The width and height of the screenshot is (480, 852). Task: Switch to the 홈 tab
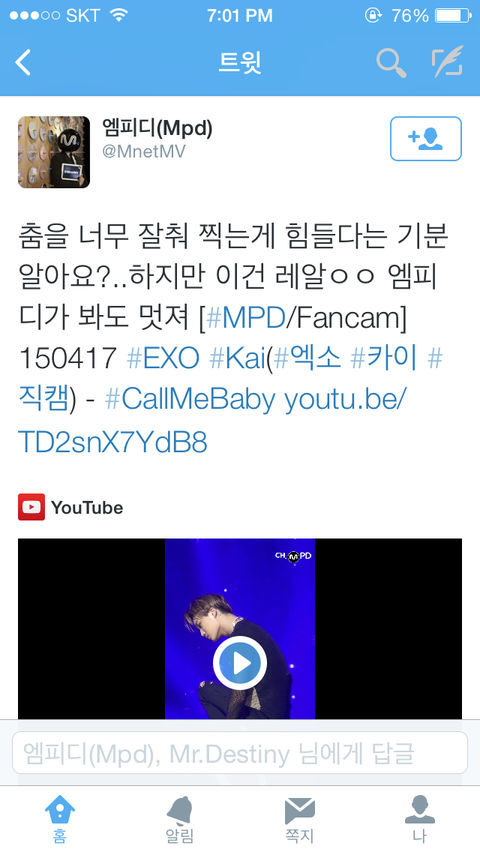click(x=60, y=819)
